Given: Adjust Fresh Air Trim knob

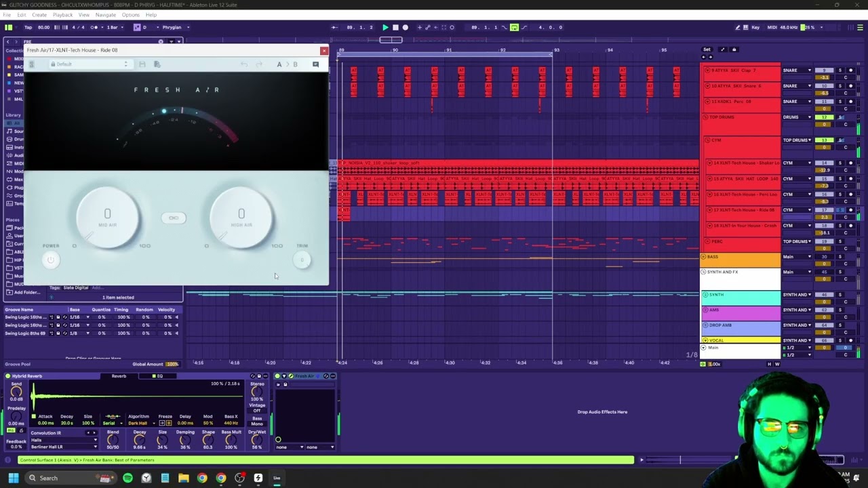Looking at the screenshot, I should (x=302, y=260).
